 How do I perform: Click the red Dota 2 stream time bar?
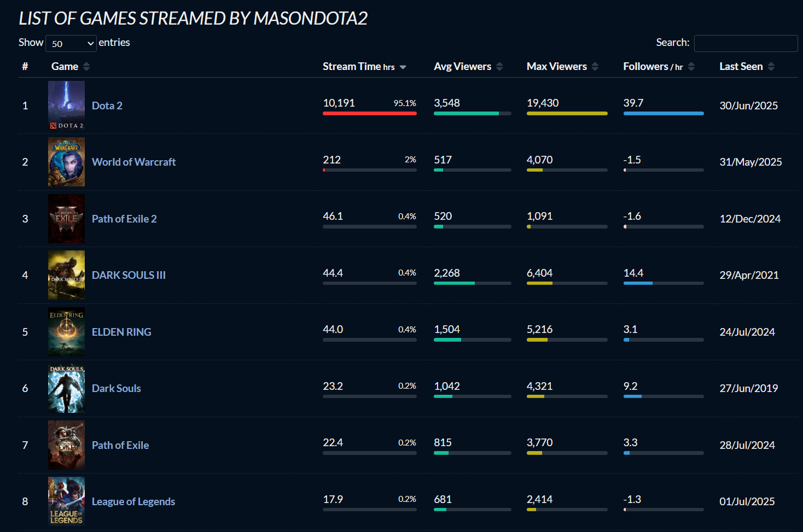[x=370, y=114]
